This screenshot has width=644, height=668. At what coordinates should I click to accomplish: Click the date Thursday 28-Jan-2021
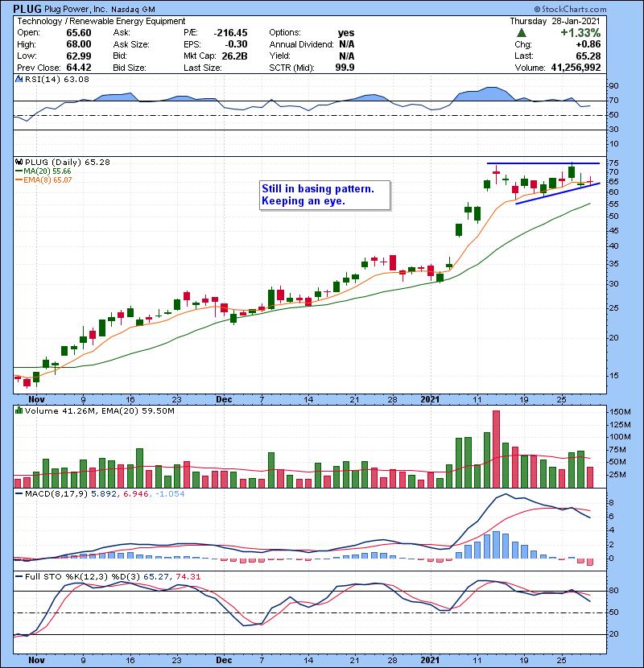[555, 21]
